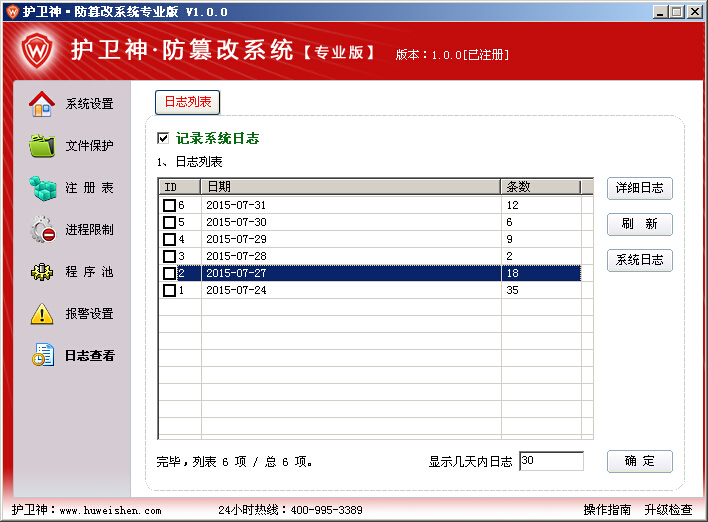Open the 操作指南 link
Image resolution: width=708 pixels, height=522 pixels.
(x=607, y=510)
